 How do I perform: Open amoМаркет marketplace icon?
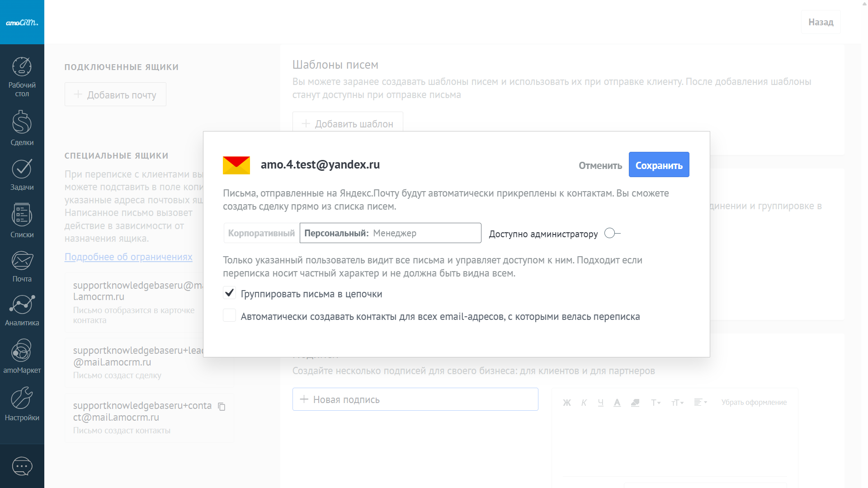[22, 357]
